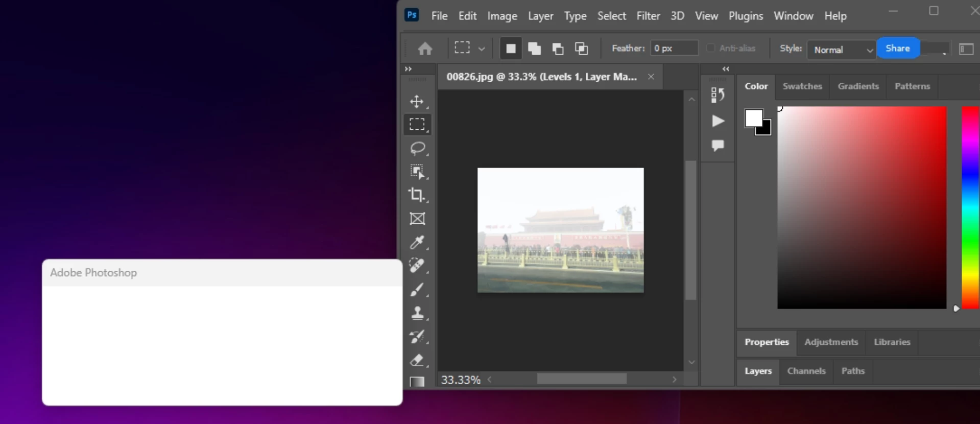Switch to the Libraries tab

(892, 342)
